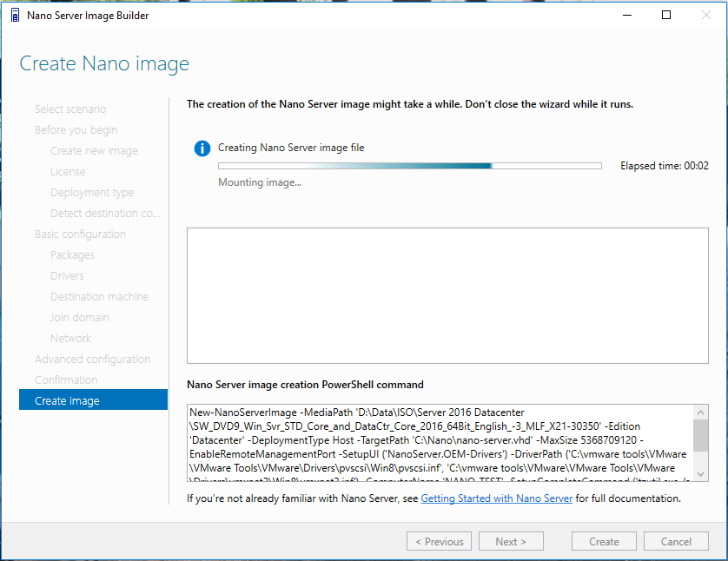This screenshot has width=728, height=561.
Task: Select the Network step
Action: point(70,339)
